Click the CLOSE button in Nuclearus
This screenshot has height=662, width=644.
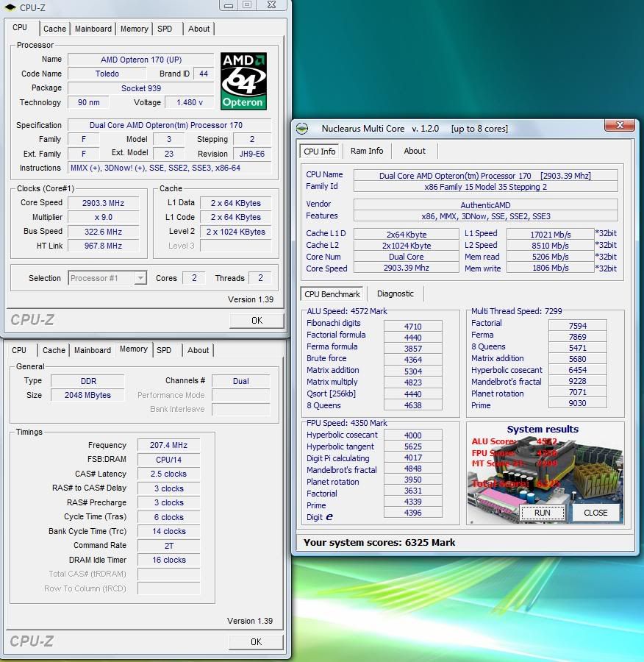pyautogui.click(x=595, y=513)
